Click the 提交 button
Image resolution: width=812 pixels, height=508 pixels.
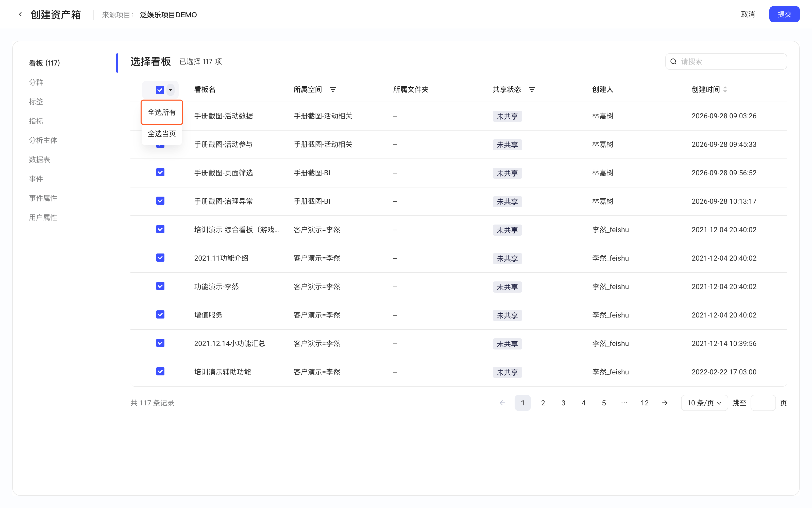tap(784, 14)
